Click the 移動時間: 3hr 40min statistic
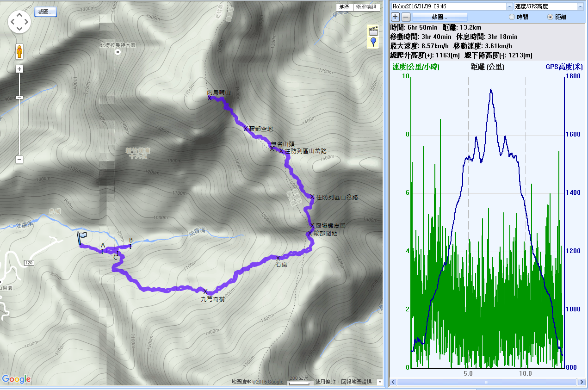Screen dimensions: 588x390 [x=421, y=37]
